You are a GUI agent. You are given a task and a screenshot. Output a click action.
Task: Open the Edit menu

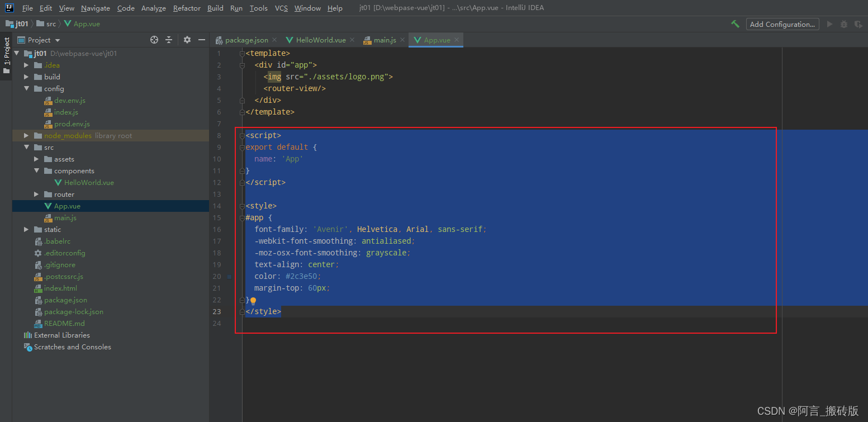click(x=46, y=8)
